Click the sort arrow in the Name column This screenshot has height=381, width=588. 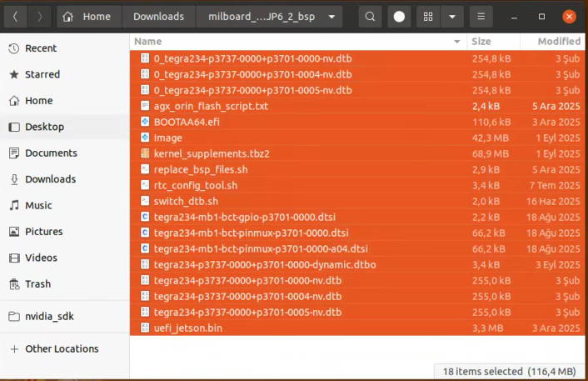(456, 42)
